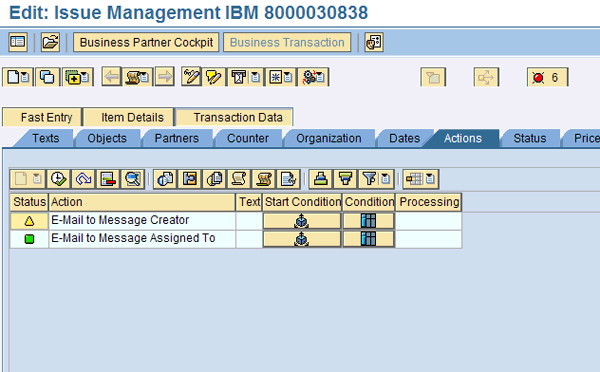
Task: Select the Transaction Data tab
Action: (x=234, y=117)
